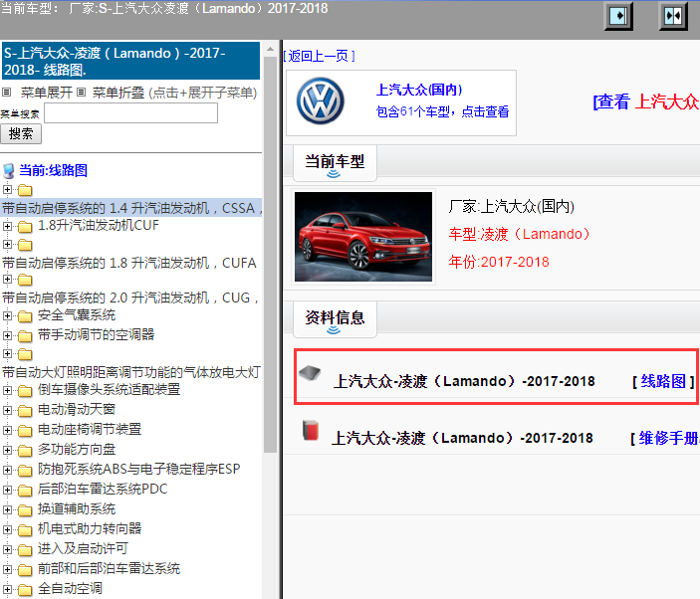Viewport: 700px width, 599px height.
Task: Click the red repair manual book icon
Action: (x=311, y=431)
